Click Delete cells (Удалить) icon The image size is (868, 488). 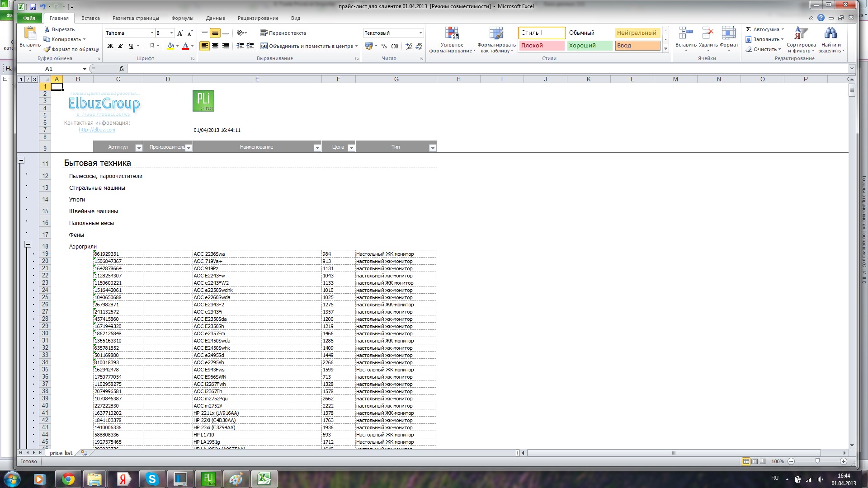coord(708,33)
